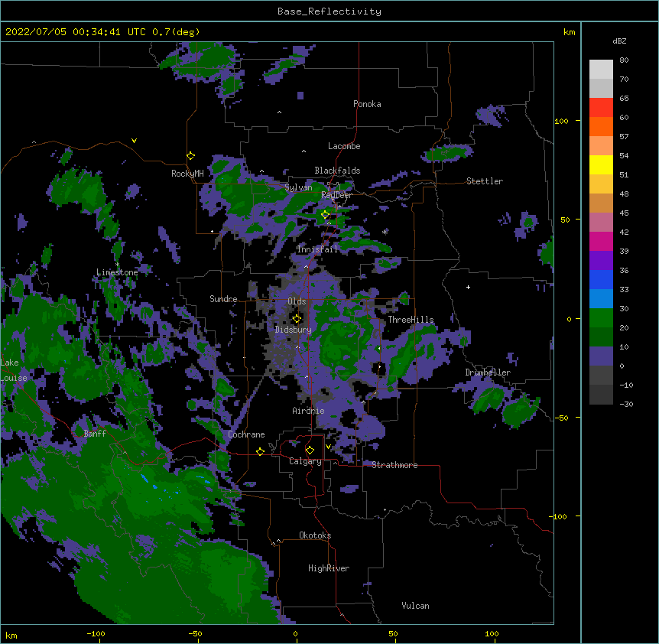Click the Strathmore city label
The image size is (659, 644).
(394, 465)
